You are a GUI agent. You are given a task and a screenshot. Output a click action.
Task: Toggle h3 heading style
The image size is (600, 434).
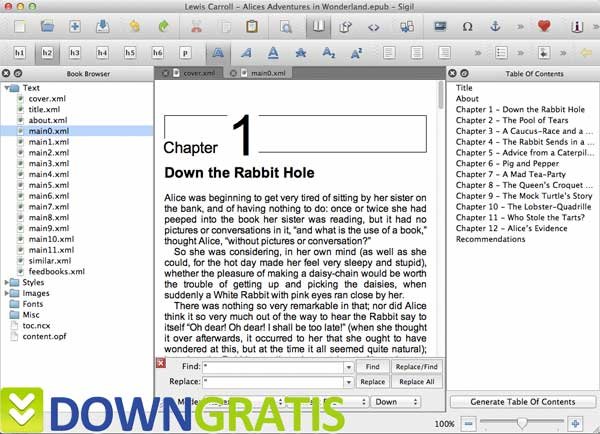click(x=75, y=53)
